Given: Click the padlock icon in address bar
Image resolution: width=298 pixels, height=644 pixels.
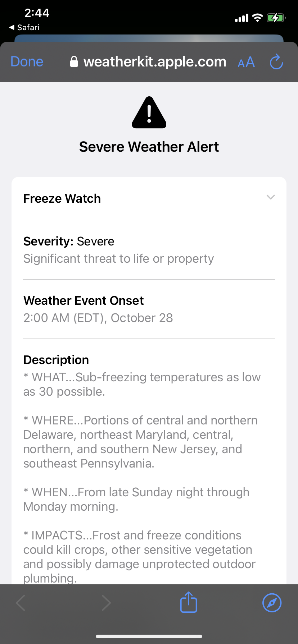Looking at the screenshot, I should point(74,62).
